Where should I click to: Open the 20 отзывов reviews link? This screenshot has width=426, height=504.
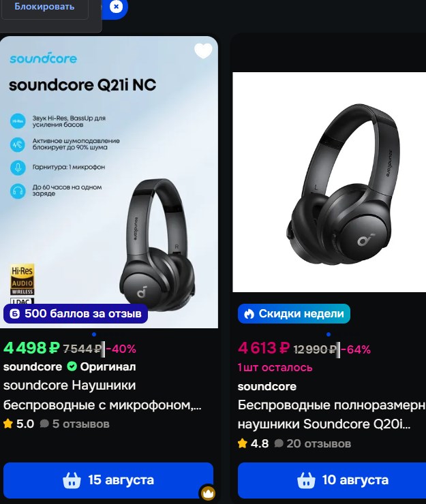click(x=312, y=444)
